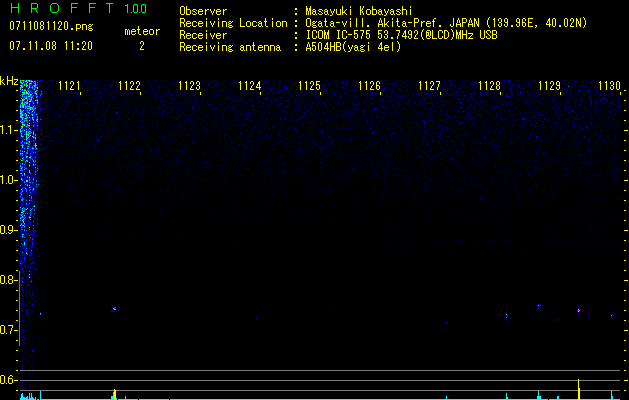Click the tall yellow intensity spike near 1129
The image size is (629, 400).
pos(578,389)
